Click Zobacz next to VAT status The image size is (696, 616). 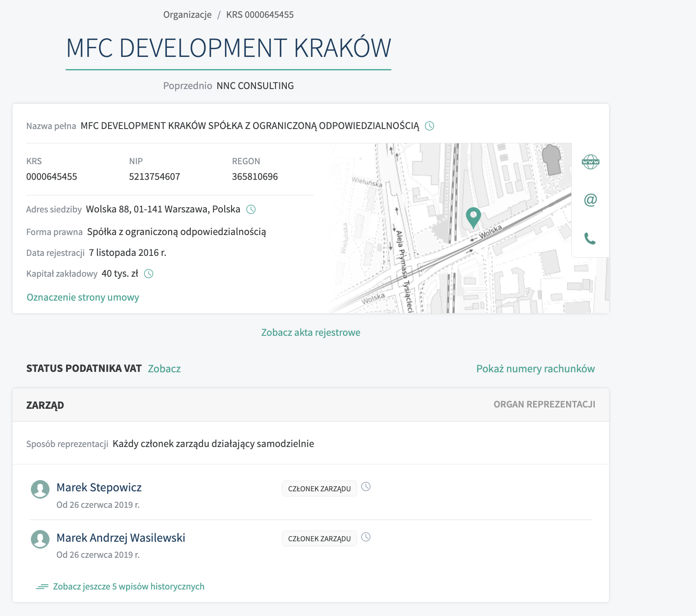[x=164, y=369]
